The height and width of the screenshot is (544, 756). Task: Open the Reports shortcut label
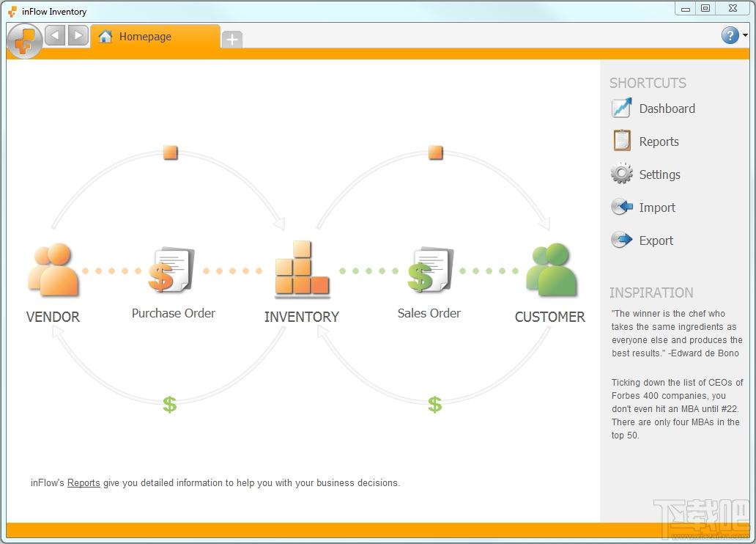pos(659,142)
